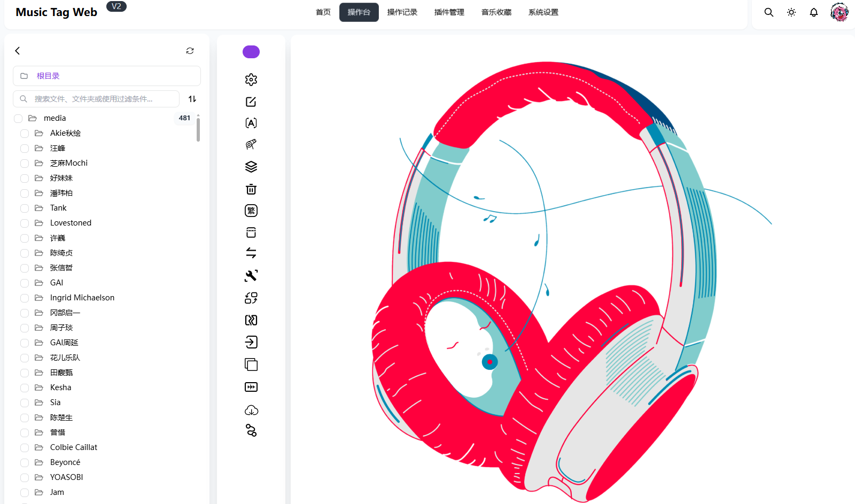The height and width of the screenshot is (504, 855).
Task: Open the 周子琰 folder
Action: [61, 328]
